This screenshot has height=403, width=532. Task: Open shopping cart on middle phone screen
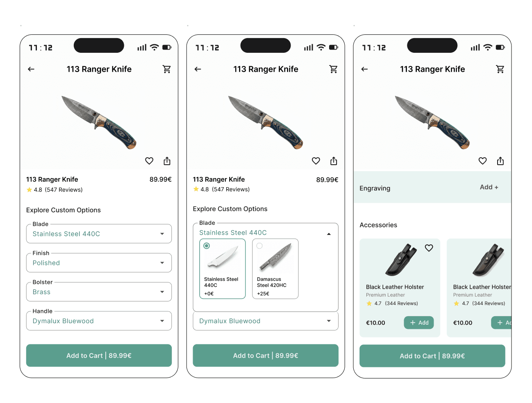click(x=334, y=69)
